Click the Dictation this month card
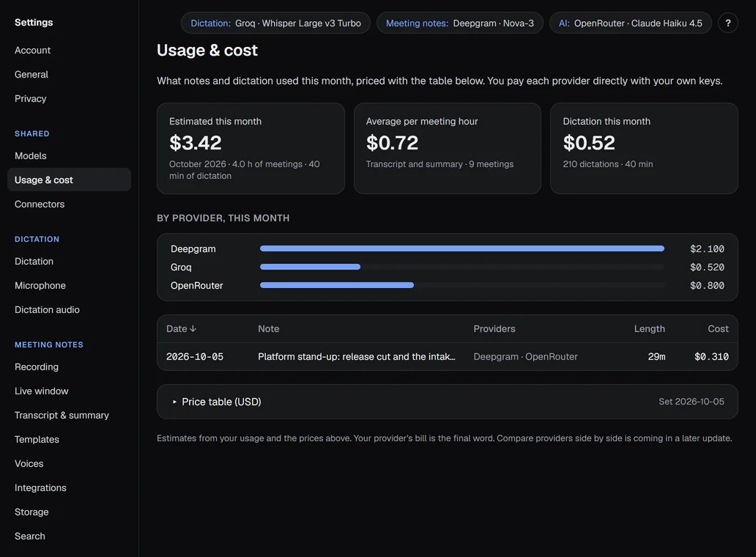Image resolution: width=756 pixels, height=557 pixels. pyautogui.click(x=644, y=149)
